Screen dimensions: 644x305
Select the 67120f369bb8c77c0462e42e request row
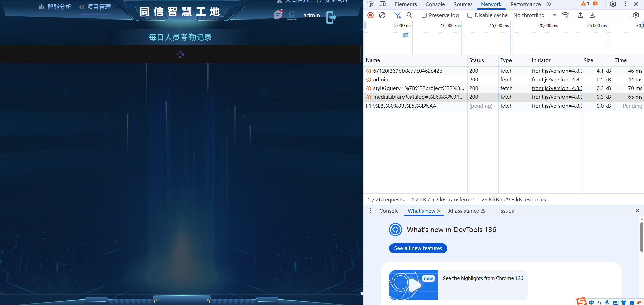(x=504, y=71)
